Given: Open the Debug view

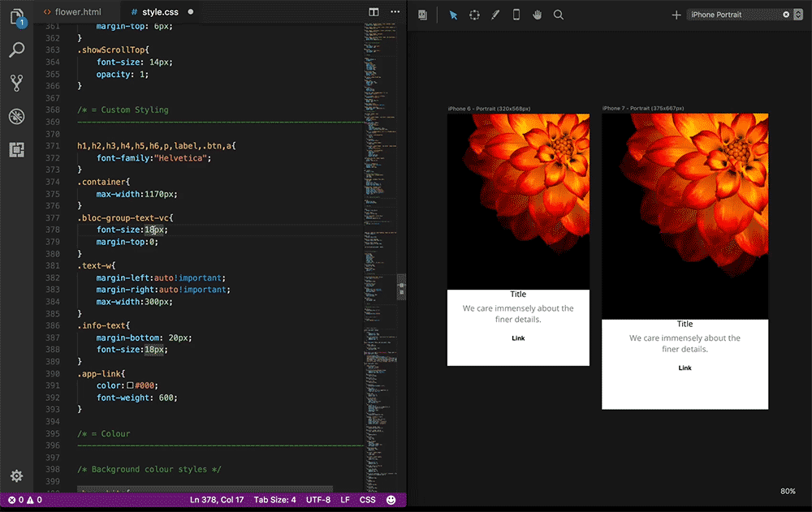Looking at the screenshot, I should [16, 117].
